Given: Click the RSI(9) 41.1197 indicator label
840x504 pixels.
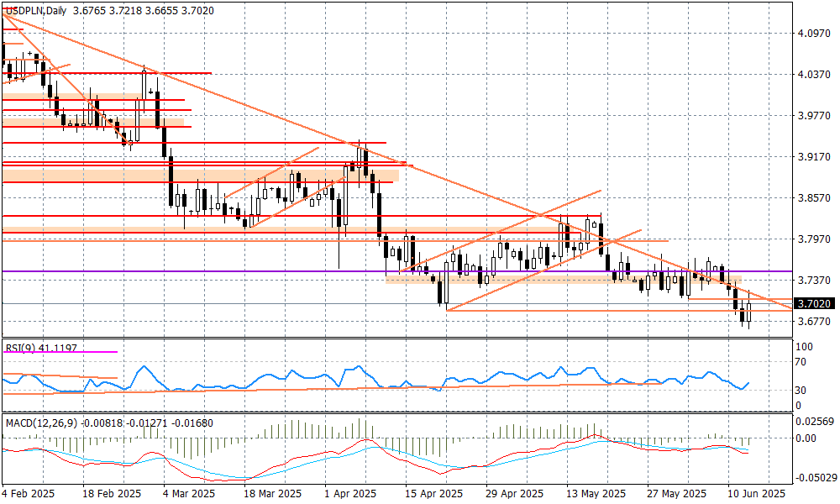Looking at the screenshot, I should [x=42, y=348].
